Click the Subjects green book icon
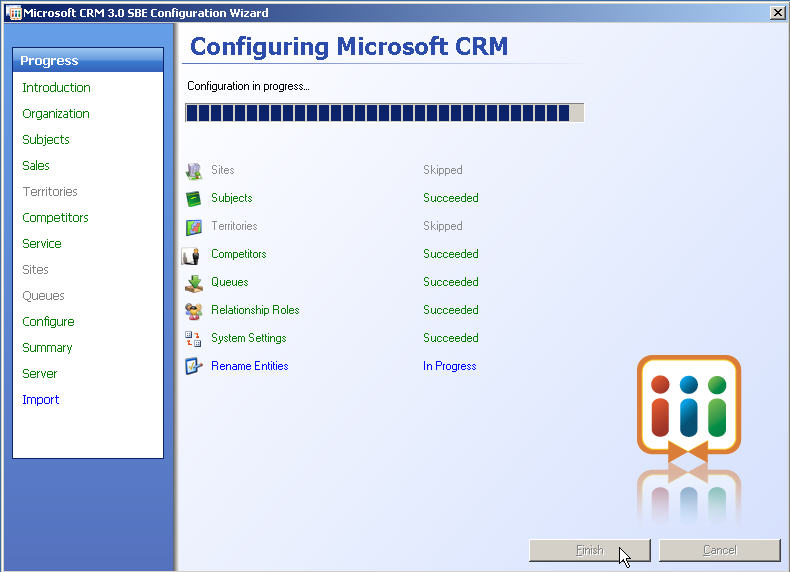The height and width of the screenshot is (572, 790). point(193,199)
